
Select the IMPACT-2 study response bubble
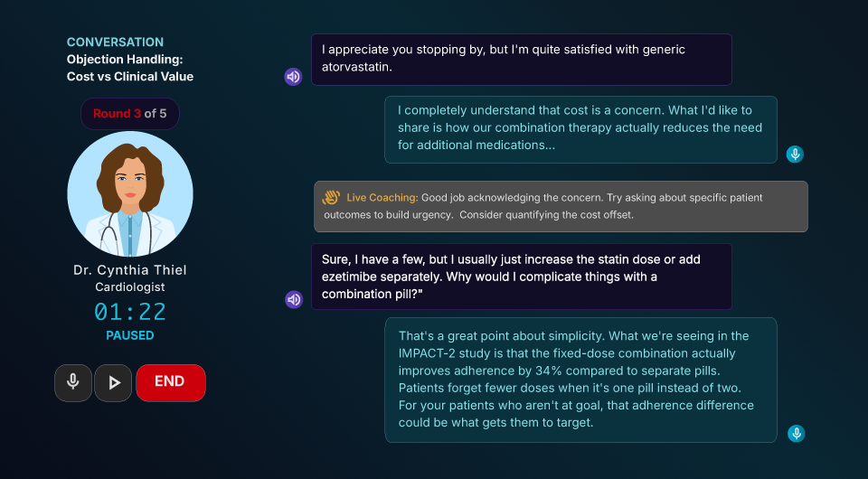(580, 380)
